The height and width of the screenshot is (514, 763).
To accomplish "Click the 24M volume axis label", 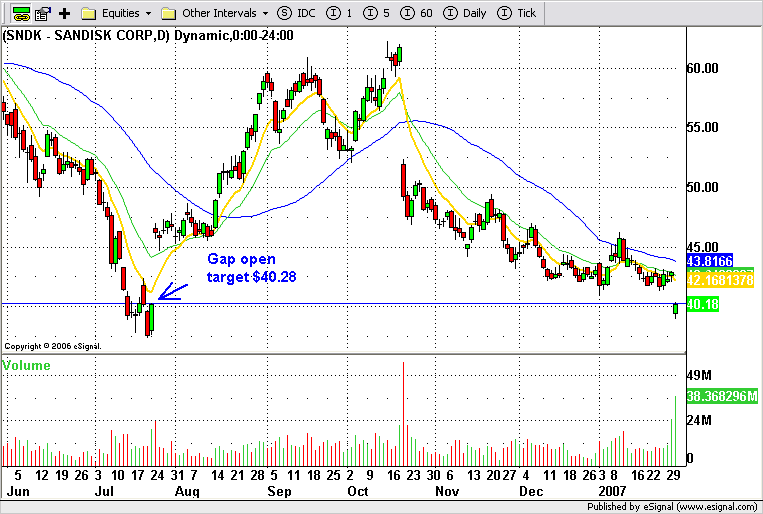I will [699, 420].
